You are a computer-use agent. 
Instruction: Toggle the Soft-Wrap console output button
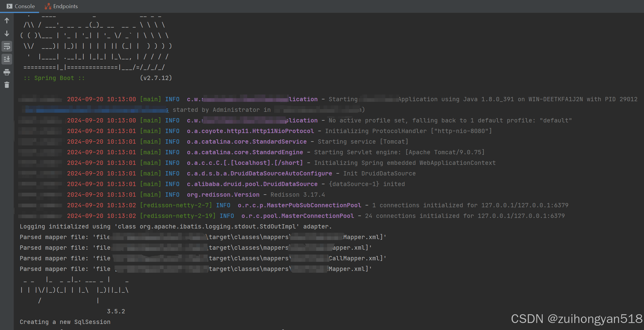pyautogui.click(x=7, y=46)
